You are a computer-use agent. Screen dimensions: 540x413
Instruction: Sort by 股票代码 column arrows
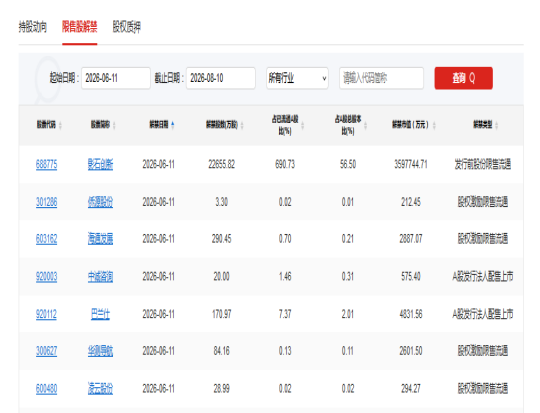pyautogui.click(x=60, y=125)
